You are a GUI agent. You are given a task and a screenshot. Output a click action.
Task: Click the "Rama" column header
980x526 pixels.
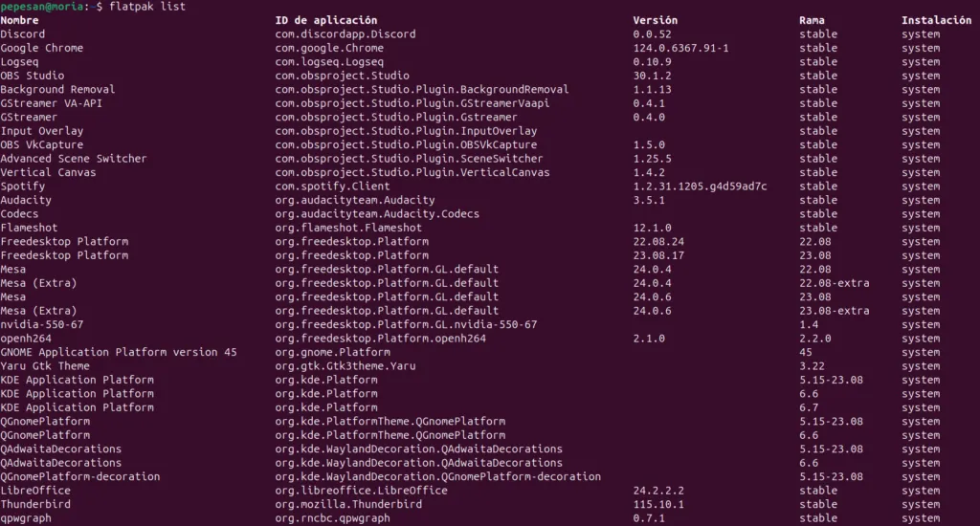[x=813, y=20]
